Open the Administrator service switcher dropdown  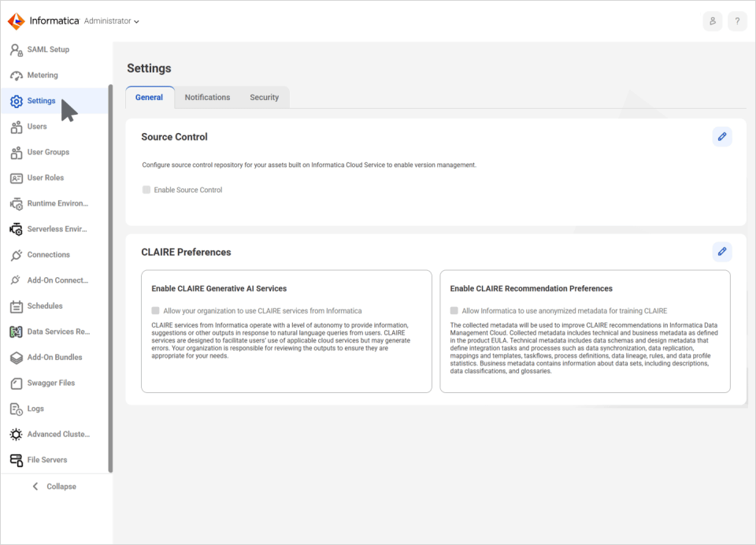[x=112, y=21]
